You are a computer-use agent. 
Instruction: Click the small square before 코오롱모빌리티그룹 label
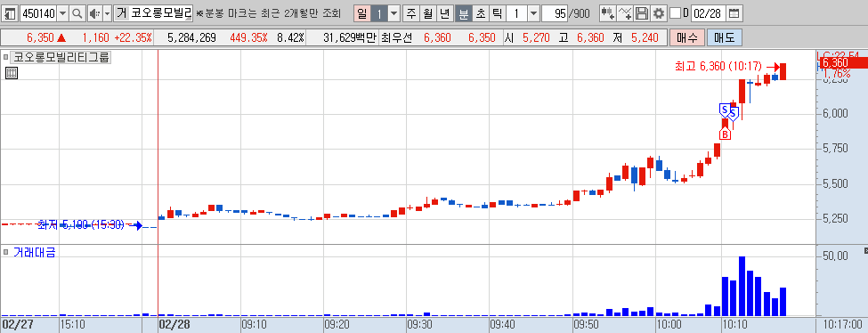(x=6, y=56)
